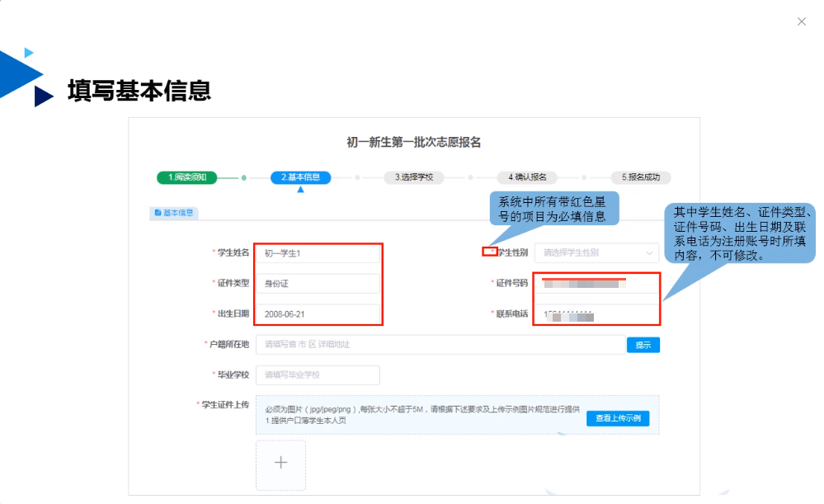The width and height of the screenshot is (824, 504).
Task: Click the blue triangle marker under step 2
Action: pos(300,190)
